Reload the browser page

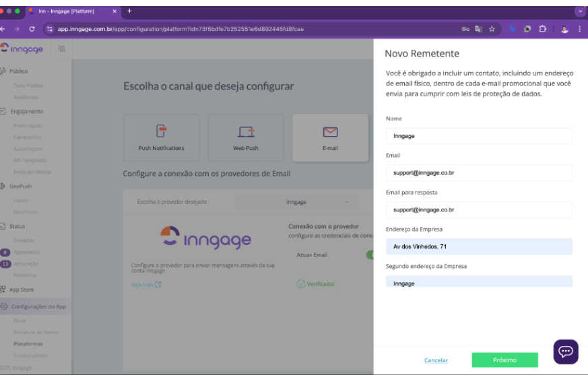32,29
